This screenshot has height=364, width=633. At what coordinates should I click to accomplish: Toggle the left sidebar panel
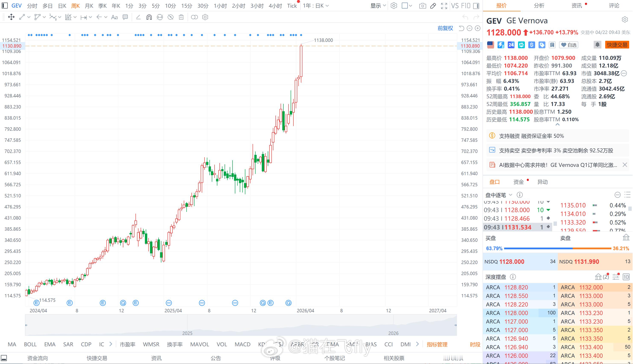coord(4,6)
